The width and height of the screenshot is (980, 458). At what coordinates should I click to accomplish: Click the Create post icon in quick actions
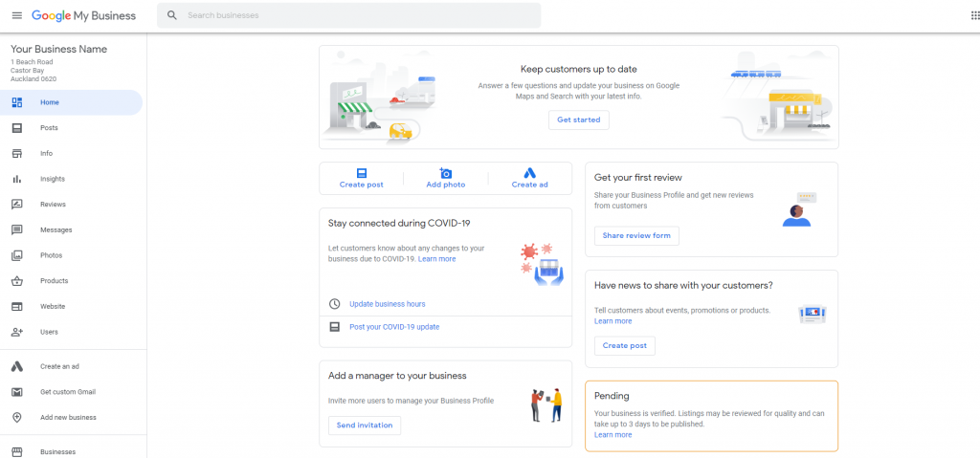pos(361,173)
